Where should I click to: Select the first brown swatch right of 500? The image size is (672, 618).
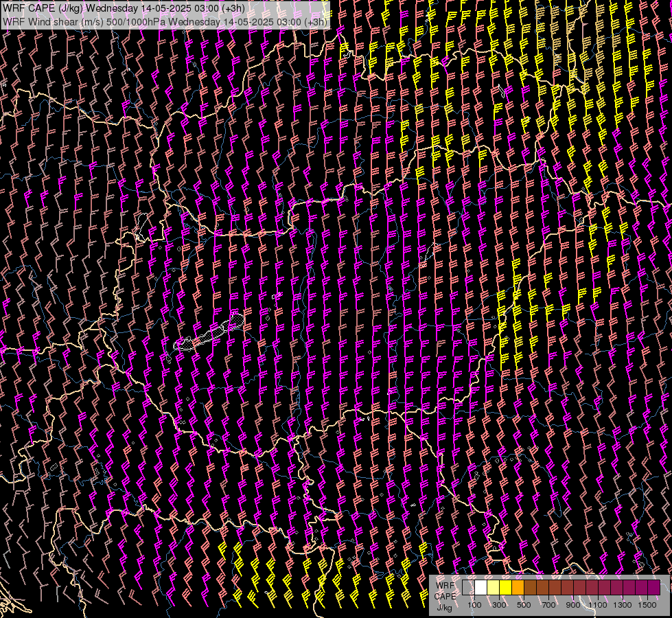(530, 587)
